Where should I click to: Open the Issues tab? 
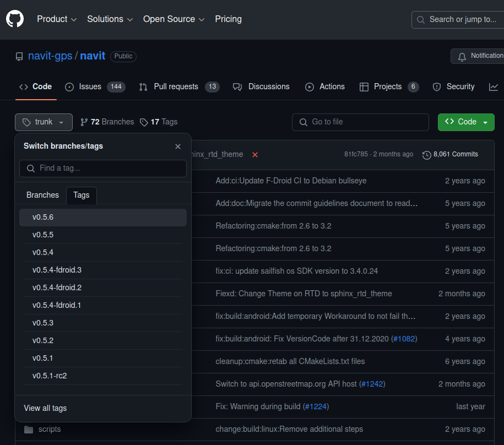coord(95,87)
